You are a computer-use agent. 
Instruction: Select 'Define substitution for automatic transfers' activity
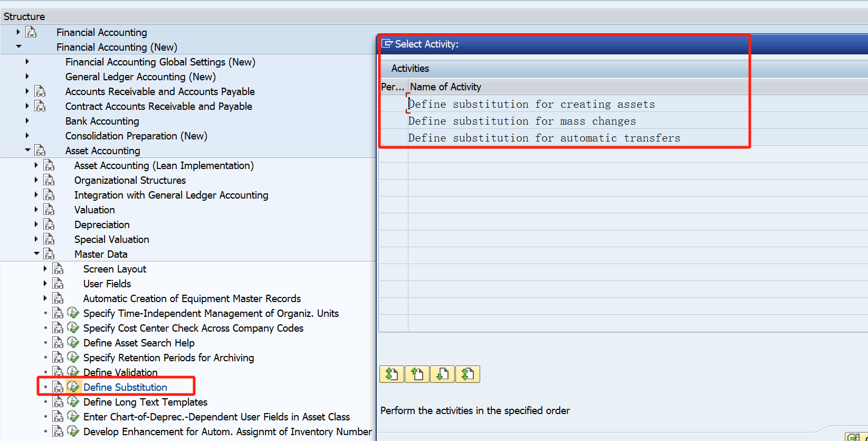pyautogui.click(x=544, y=138)
